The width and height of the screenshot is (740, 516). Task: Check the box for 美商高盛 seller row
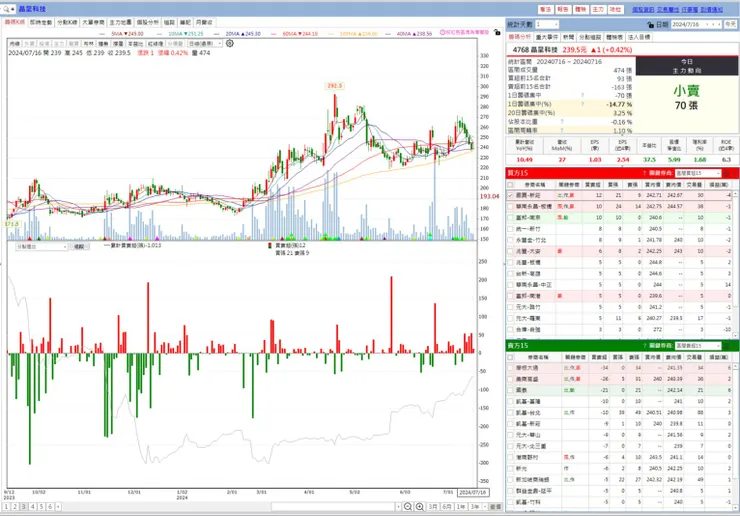(510, 379)
